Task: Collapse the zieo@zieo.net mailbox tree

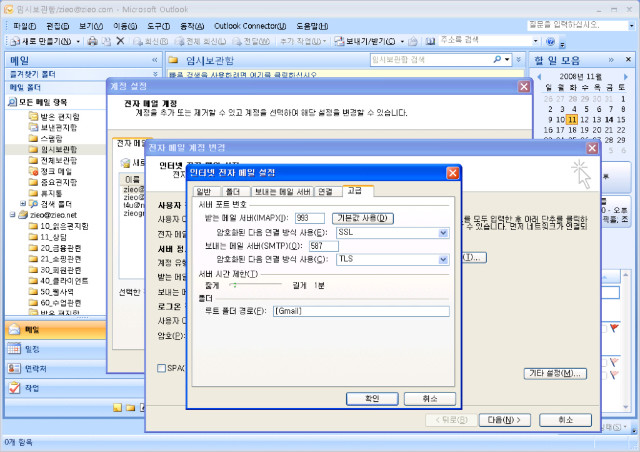Action: (12, 214)
